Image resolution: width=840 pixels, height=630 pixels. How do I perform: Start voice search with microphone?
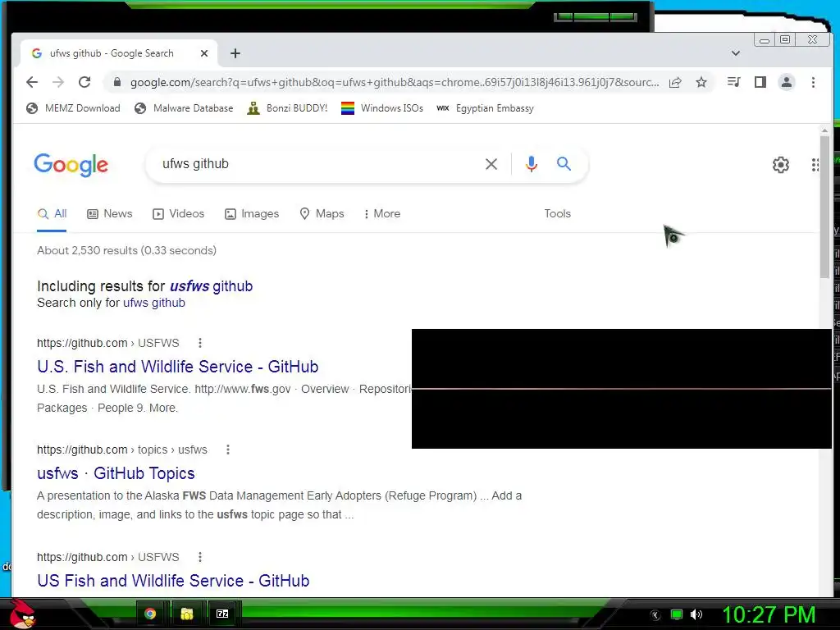[x=532, y=164]
